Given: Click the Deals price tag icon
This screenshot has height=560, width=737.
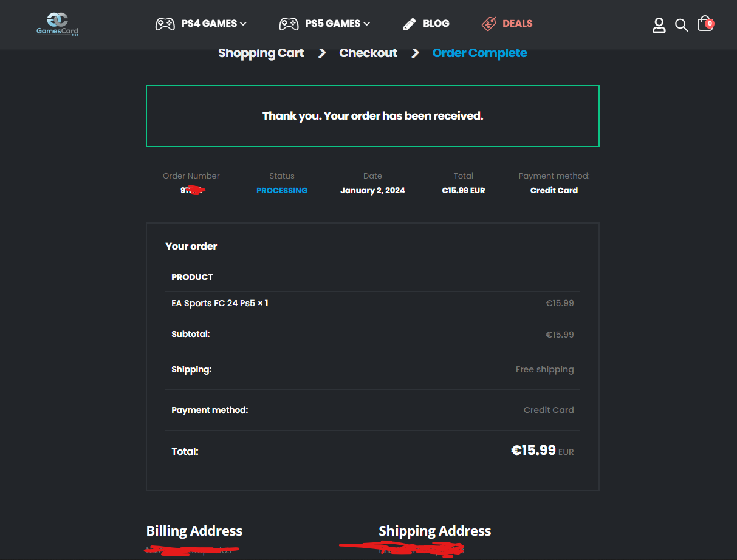Looking at the screenshot, I should (x=488, y=24).
